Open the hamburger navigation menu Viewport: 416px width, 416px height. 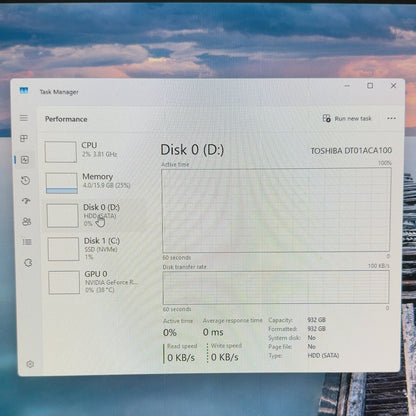click(x=24, y=118)
